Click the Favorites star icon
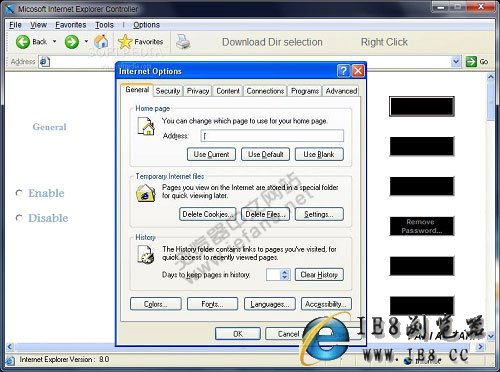The image size is (500, 372). pyautogui.click(x=125, y=42)
